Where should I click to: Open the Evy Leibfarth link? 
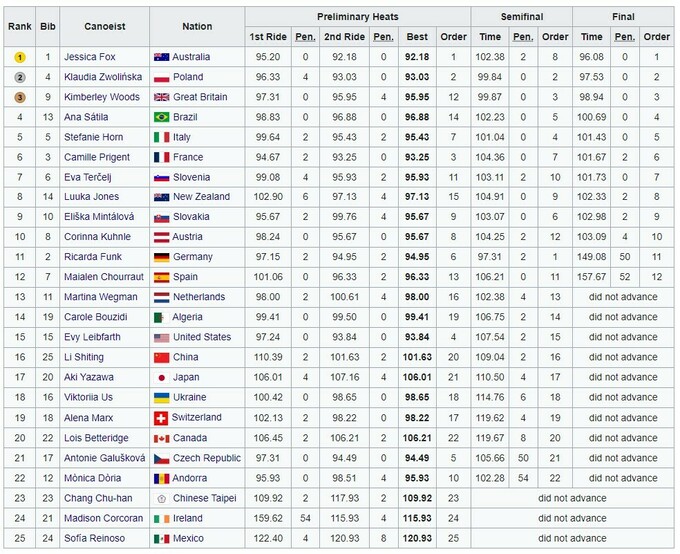pos(92,337)
